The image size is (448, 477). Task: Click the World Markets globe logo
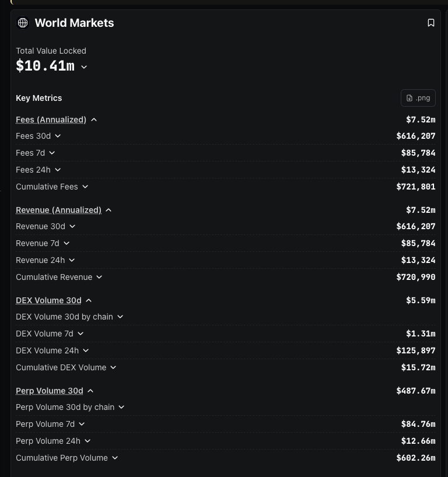point(23,23)
